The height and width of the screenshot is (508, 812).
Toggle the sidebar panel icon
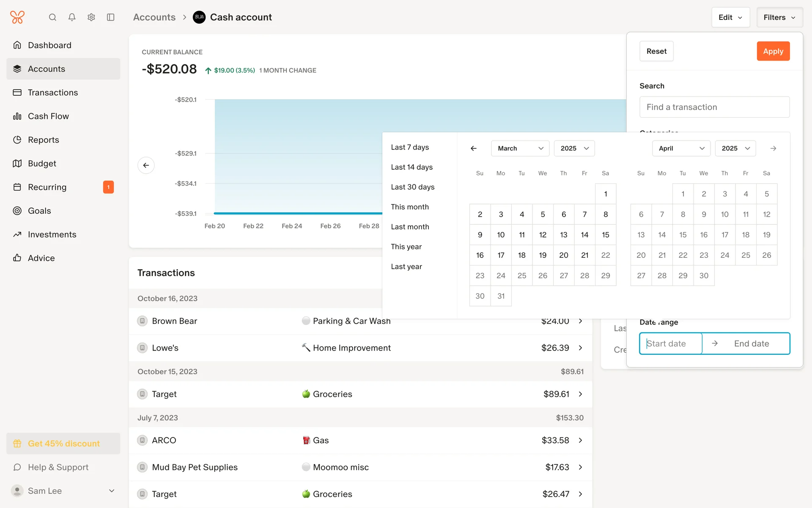click(x=111, y=17)
